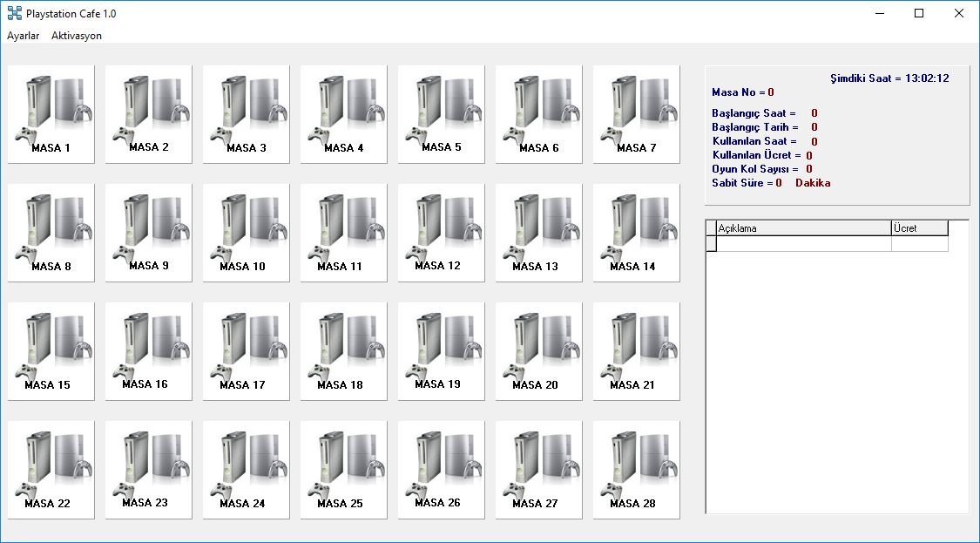Select MASA 5 console table

(x=442, y=114)
